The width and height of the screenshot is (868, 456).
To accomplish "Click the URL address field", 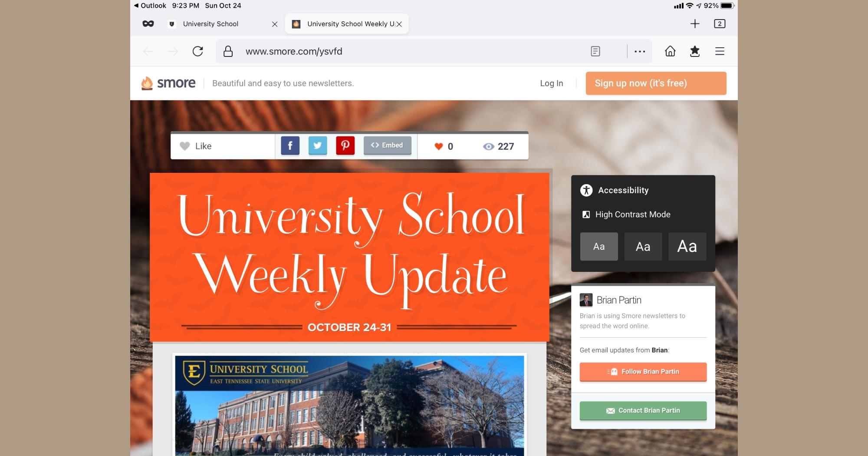I will click(x=391, y=51).
